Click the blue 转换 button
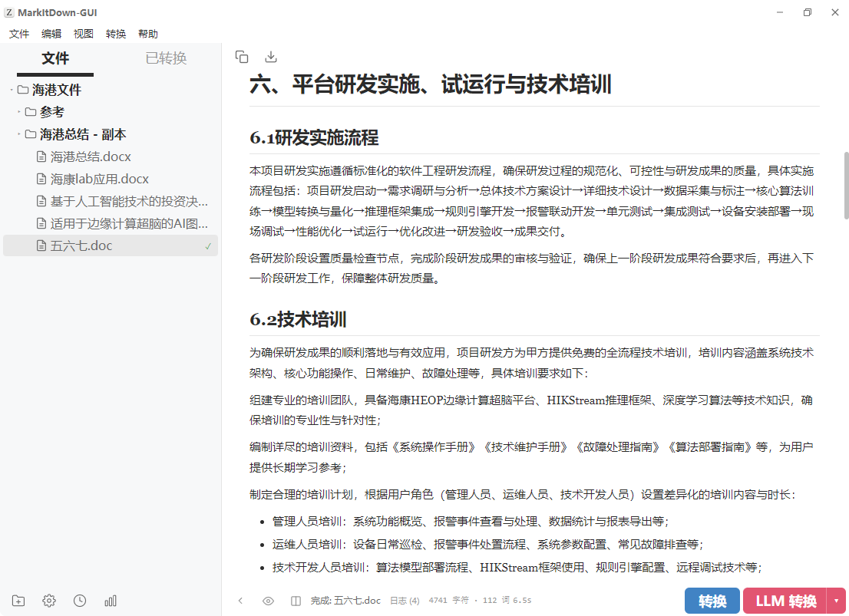849x616 pixels. [712, 601]
